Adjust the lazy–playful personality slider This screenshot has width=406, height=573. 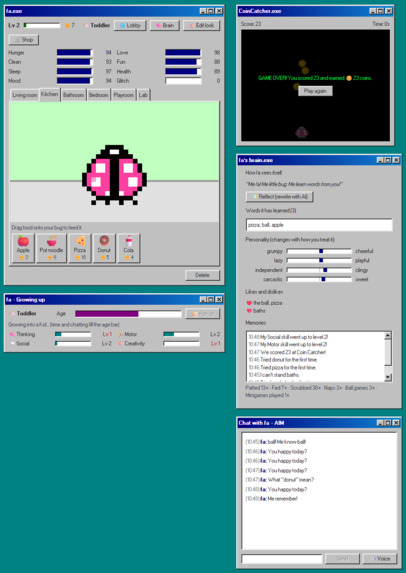tap(319, 261)
